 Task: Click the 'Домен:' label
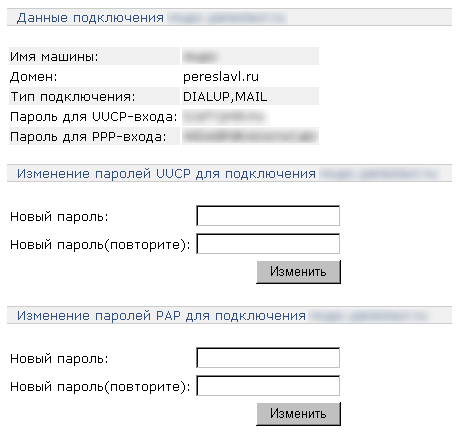click(34, 77)
